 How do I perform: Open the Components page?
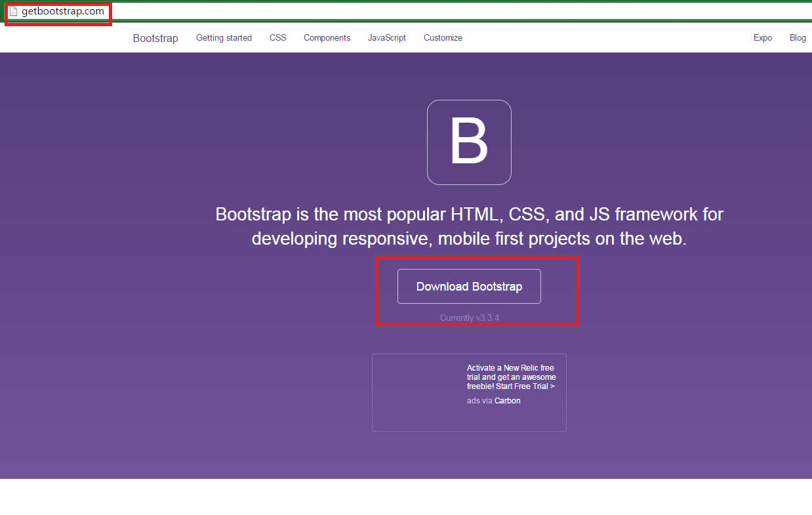click(327, 38)
